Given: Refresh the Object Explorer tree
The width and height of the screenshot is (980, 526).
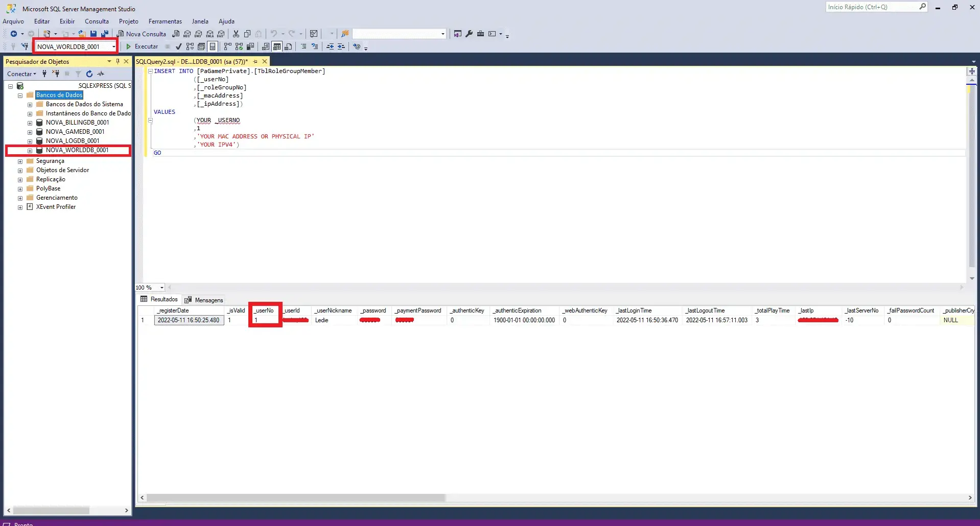Looking at the screenshot, I should click(x=89, y=74).
